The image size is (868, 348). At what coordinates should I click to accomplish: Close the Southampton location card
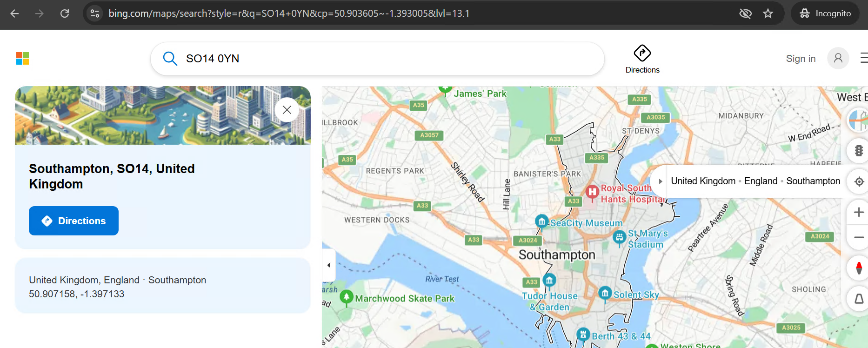point(287,110)
